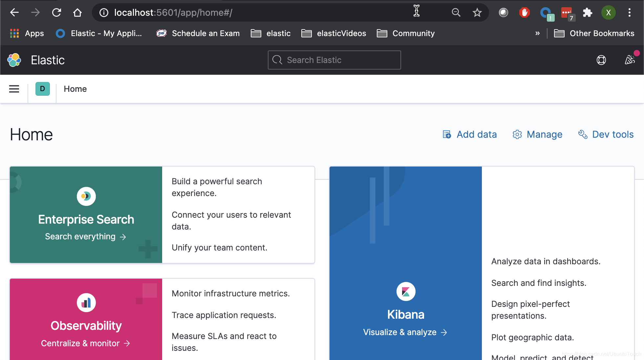This screenshot has width=644, height=360.
Task: Click the Elastic logo icon
Action: point(14,60)
